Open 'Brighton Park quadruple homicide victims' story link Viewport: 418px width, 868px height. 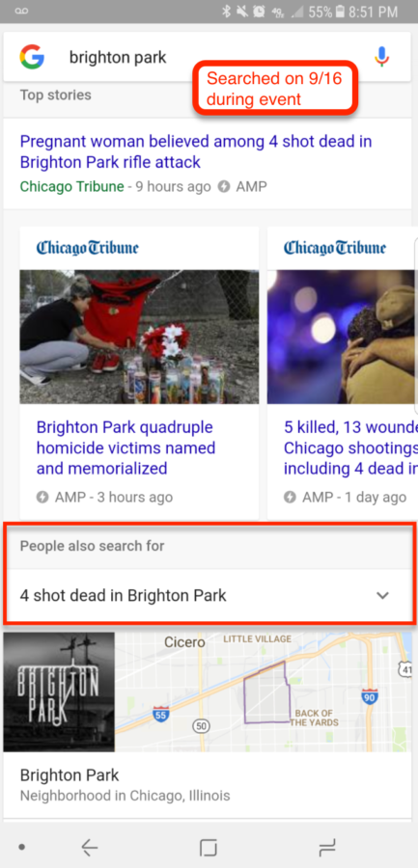point(125,448)
